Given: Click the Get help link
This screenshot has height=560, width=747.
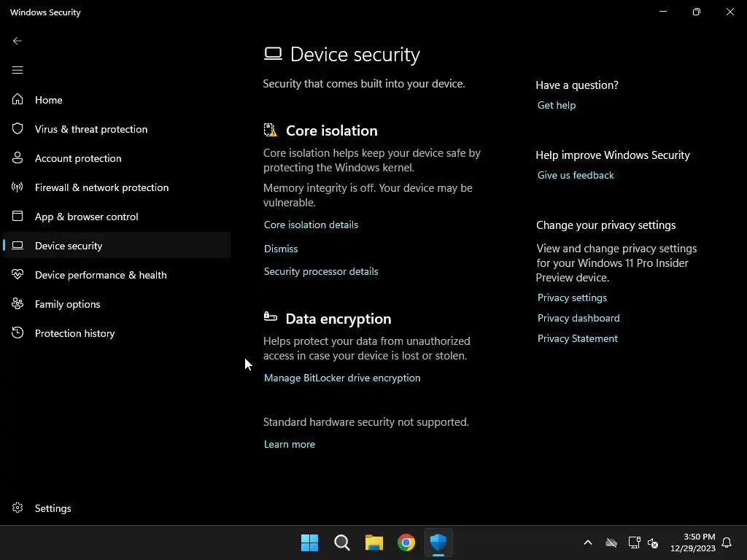Looking at the screenshot, I should pos(557,105).
